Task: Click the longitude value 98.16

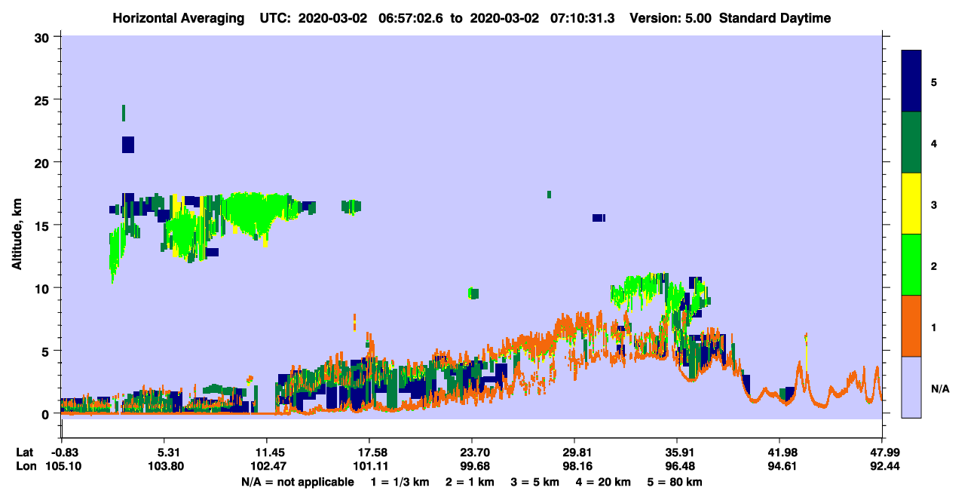Action: [x=574, y=466]
